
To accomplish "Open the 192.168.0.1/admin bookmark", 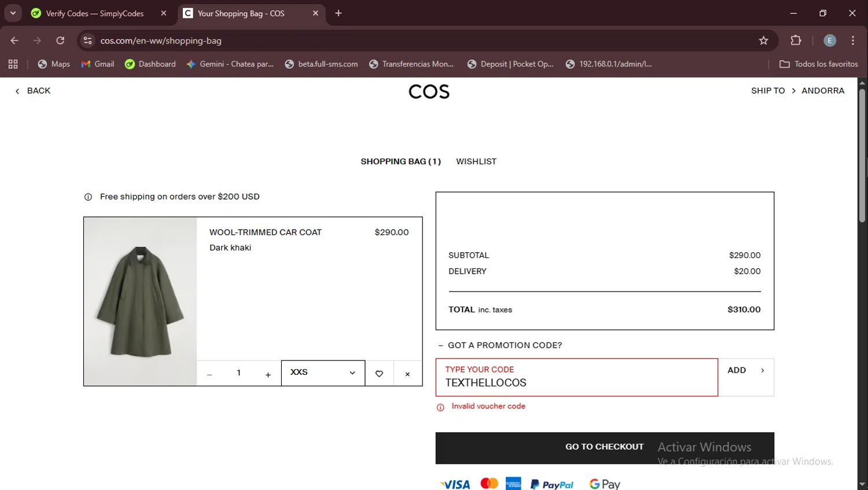I will [608, 64].
